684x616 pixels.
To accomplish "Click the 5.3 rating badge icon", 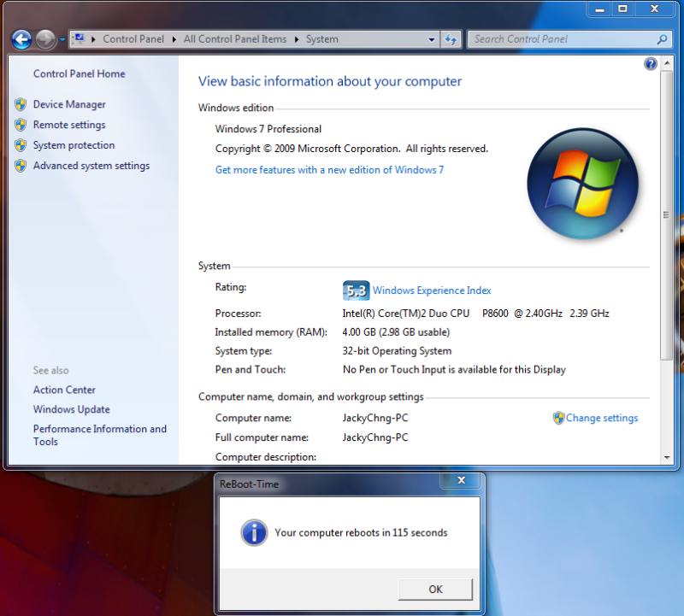I will pos(356,290).
